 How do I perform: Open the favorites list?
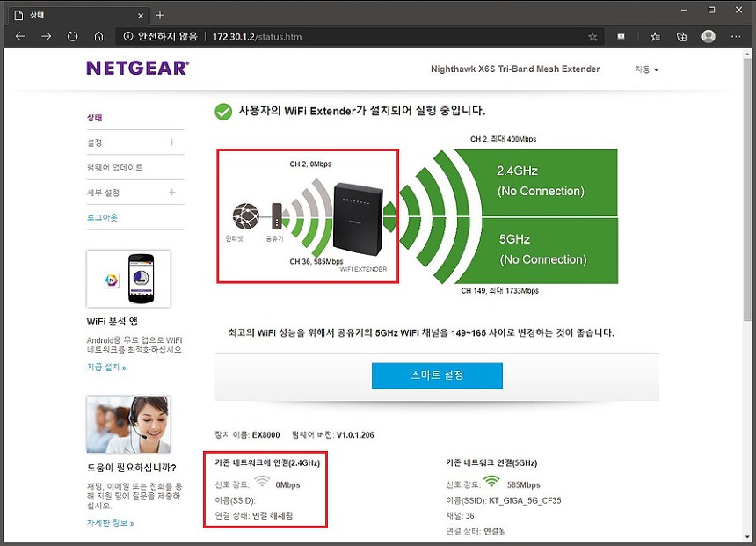[655, 36]
